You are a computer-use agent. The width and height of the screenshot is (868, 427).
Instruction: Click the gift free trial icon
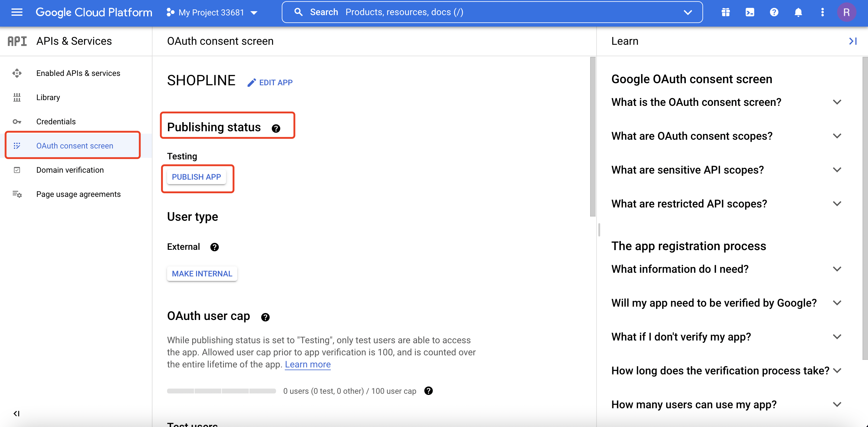coord(725,12)
